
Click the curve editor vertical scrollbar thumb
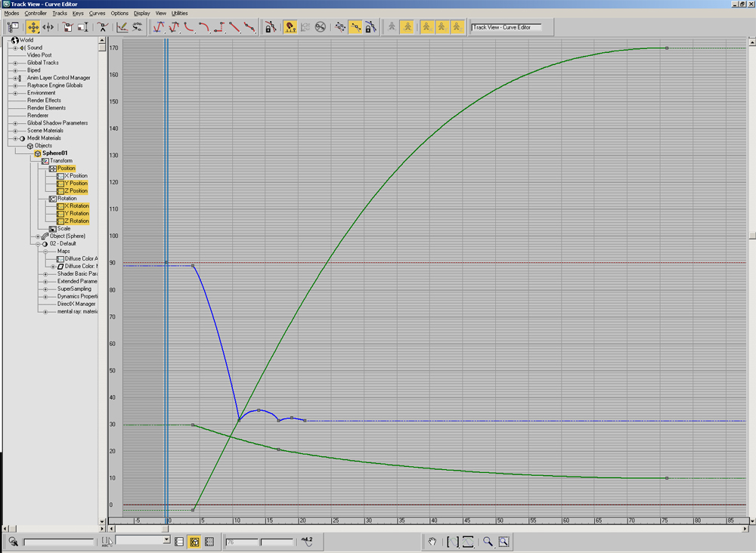pyautogui.click(x=752, y=236)
